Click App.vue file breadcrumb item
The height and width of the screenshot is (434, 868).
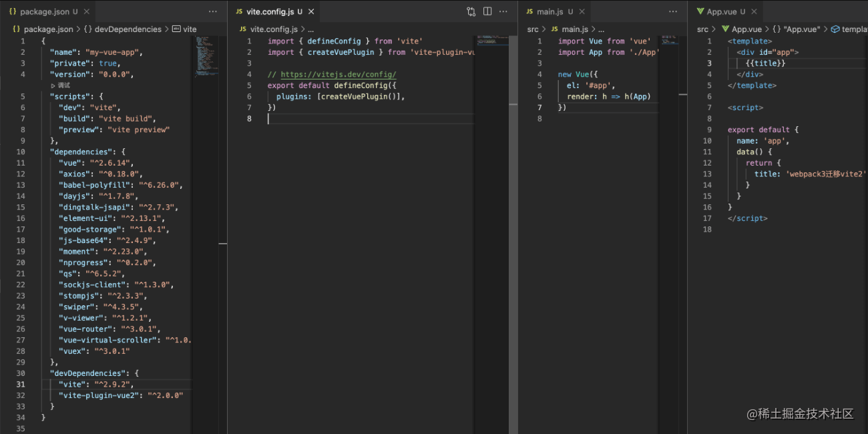pyautogui.click(x=741, y=29)
